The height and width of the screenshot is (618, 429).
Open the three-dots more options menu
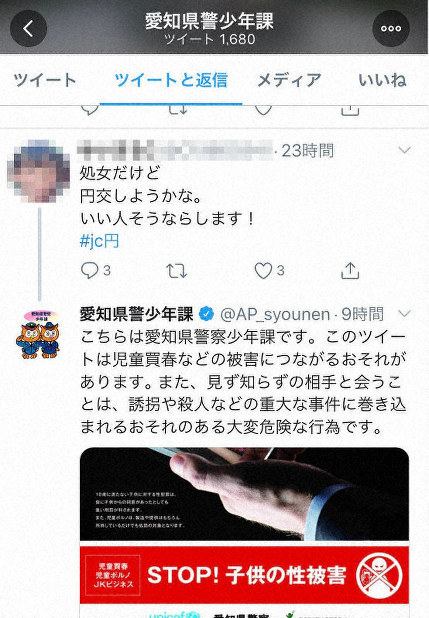(391, 28)
